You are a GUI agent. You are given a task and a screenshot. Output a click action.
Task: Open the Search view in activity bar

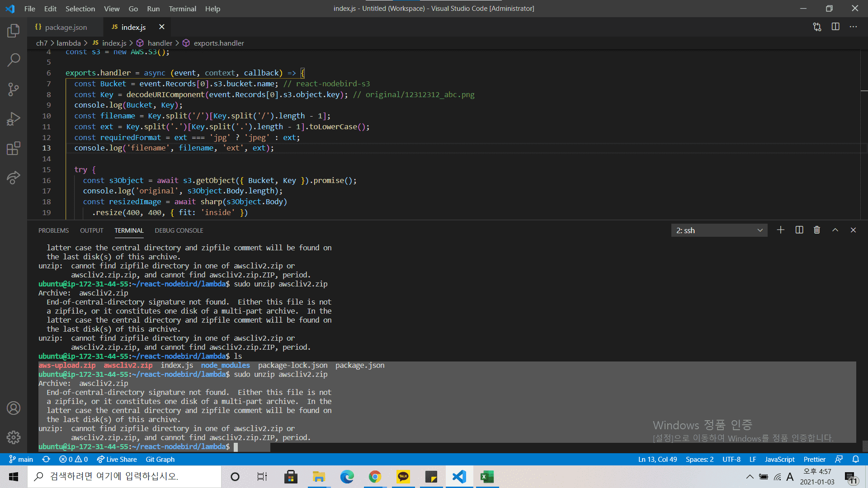tap(14, 60)
